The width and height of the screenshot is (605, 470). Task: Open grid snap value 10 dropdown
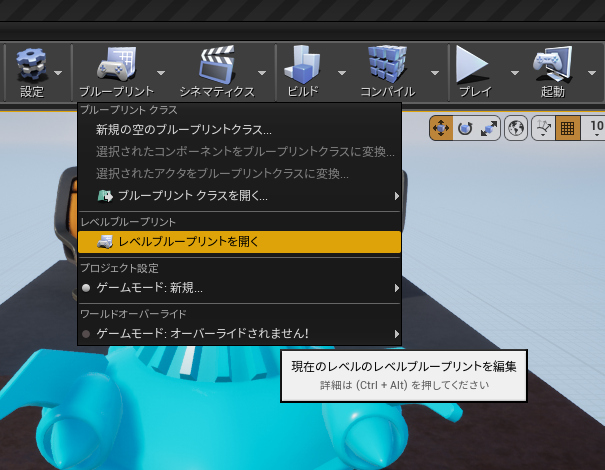pyautogui.click(x=595, y=128)
